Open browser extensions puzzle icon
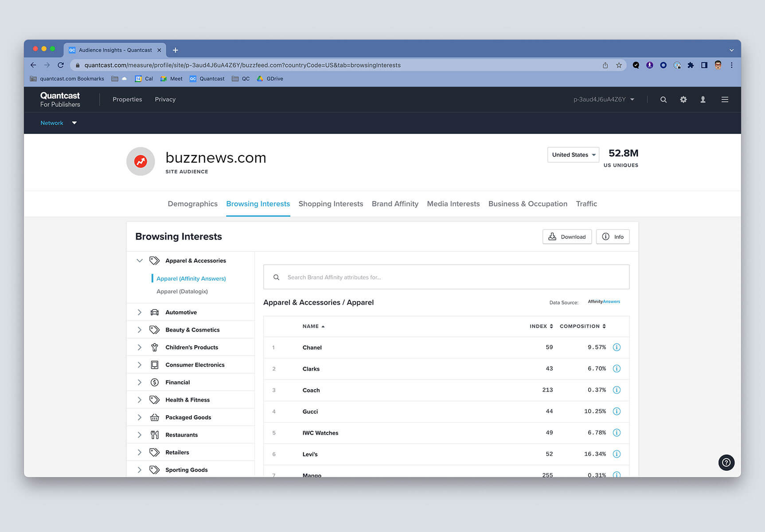Screen dimensions: 765x532 pos(691,65)
